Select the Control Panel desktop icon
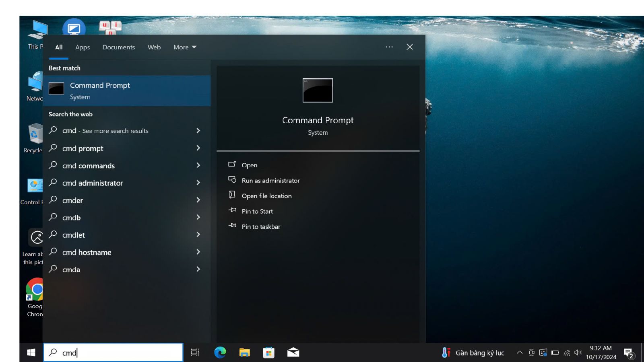Viewport: 644px width, 362px height. pyautogui.click(x=33, y=191)
